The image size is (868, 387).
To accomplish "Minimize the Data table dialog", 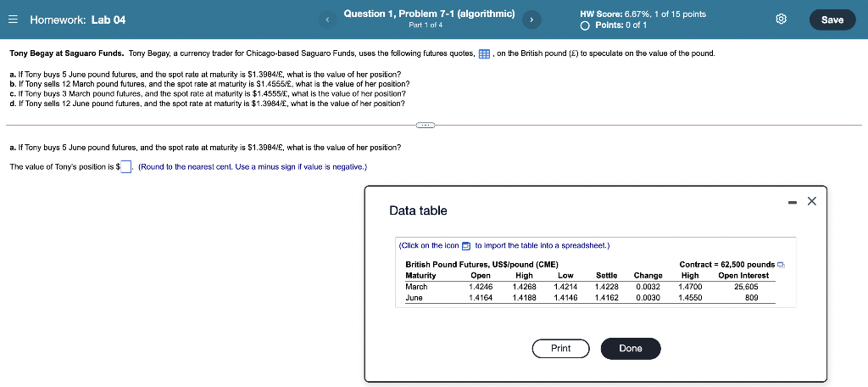I will (x=793, y=202).
